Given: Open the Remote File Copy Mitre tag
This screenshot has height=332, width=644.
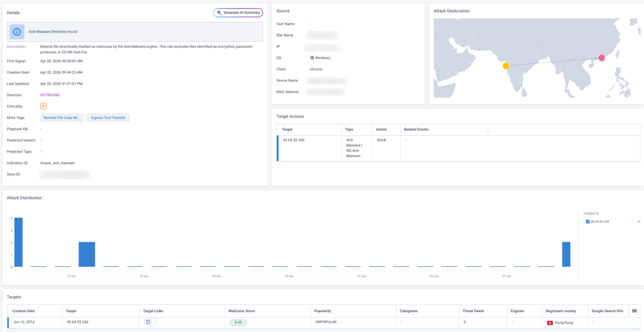Looking at the screenshot, I should pos(62,118).
